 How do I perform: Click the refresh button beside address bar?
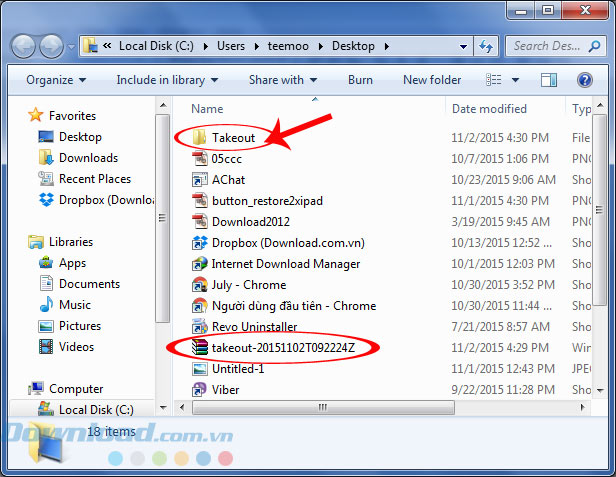(485, 46)
